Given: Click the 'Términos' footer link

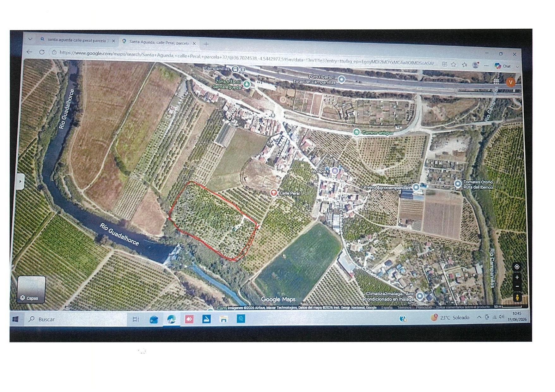Looking at the screenshot, I should [x=404, y=307].
